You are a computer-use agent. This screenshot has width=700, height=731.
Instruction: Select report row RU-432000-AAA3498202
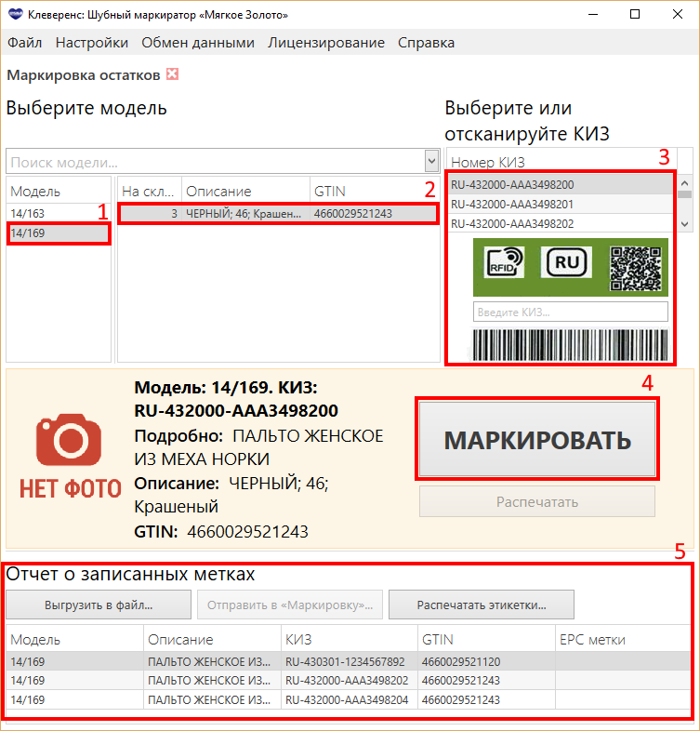(x=348, y=681)
